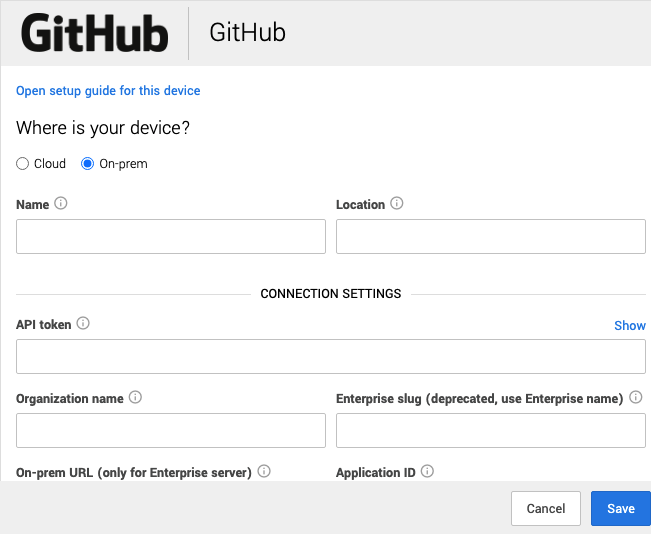The height and width of the screenshot is (534, 651).
Task: Click the "API token" field label
Action: point(44,325)
